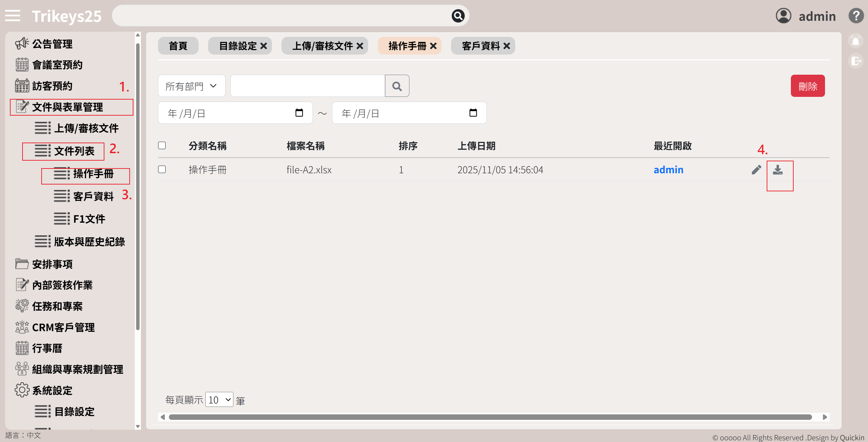This screenshot has height=442, width=868.
Task: Open the 所有部門 department dropdown
Action: point(191,86)
